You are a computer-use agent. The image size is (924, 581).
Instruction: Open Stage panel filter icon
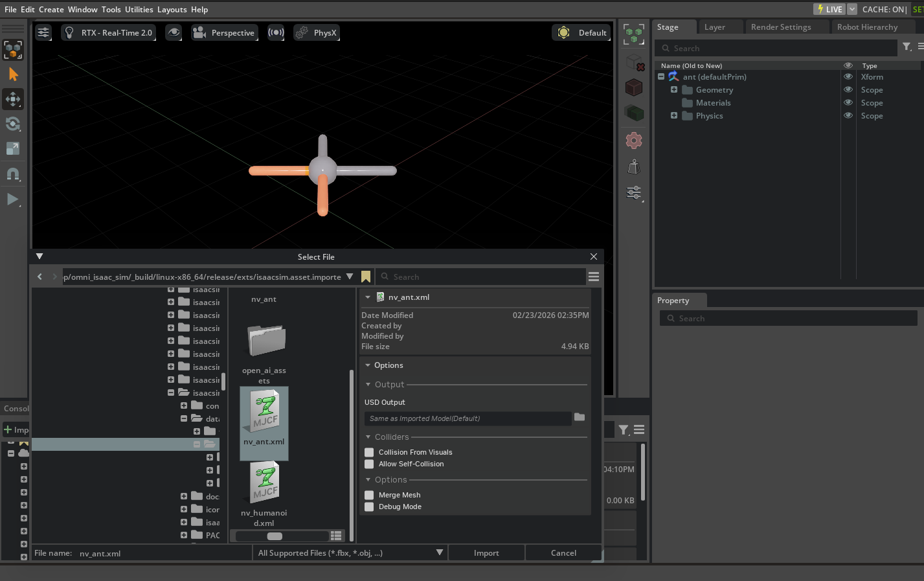(907, 47)
